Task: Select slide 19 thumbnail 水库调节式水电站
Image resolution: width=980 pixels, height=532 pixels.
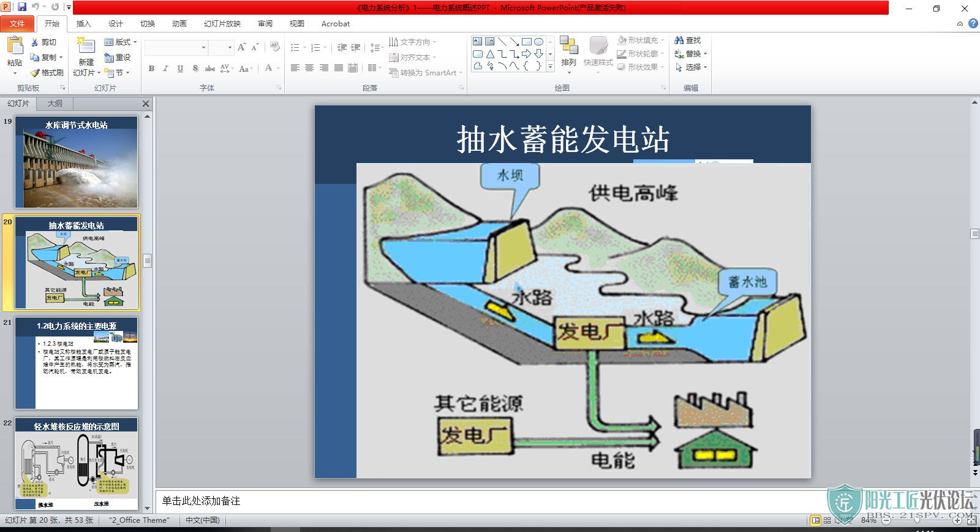Action: click(77, 162)
